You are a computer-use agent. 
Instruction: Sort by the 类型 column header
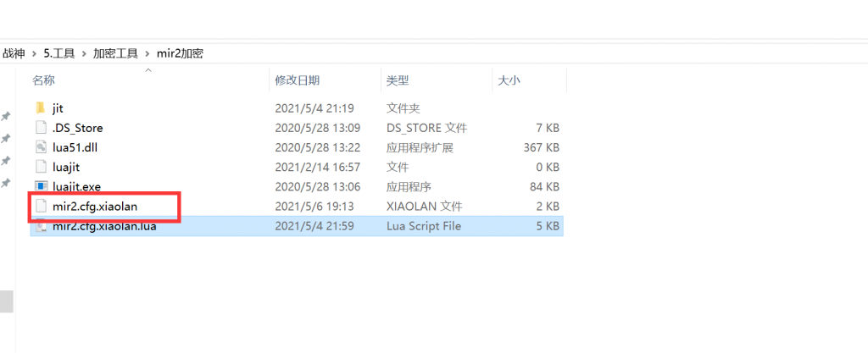[x=398, y=80]
